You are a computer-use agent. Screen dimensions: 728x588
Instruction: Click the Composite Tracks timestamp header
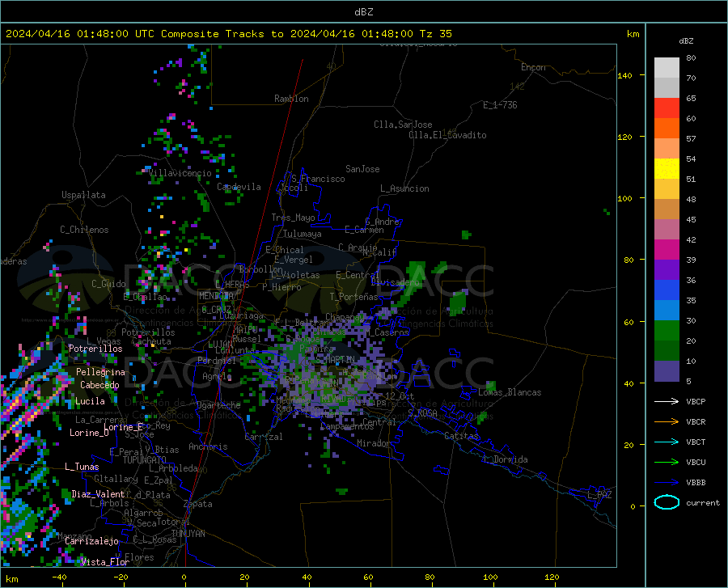click(x=228, y=34)
